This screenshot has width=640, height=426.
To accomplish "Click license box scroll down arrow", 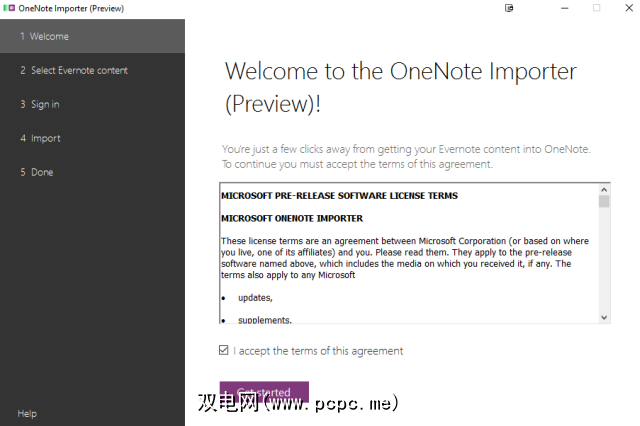I will pos(604,317).
